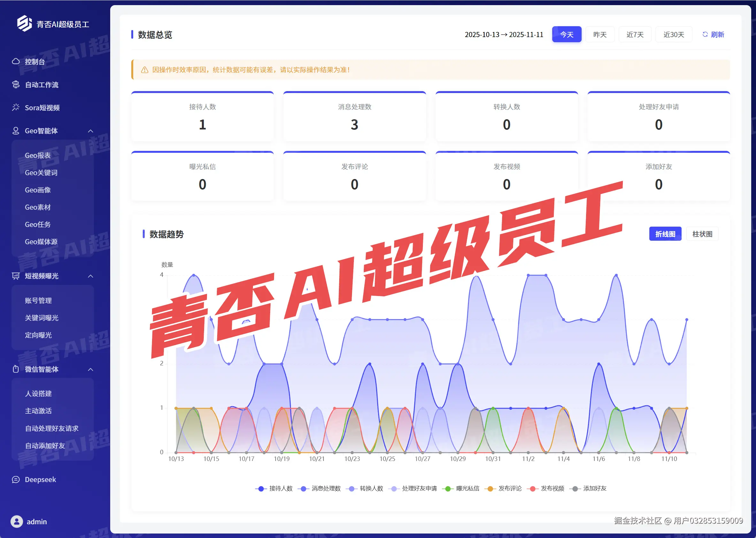Image resolution: width=756 pixels, height=538 pixels.
Task: Collapse the 微信智能体 section chevron
Action: coord(90,370)
